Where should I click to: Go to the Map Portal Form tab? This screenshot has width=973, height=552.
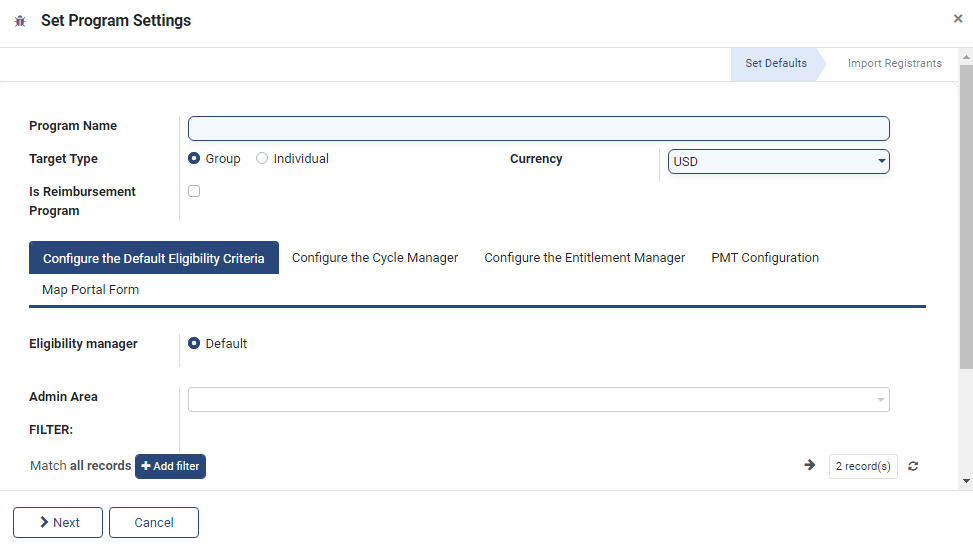coord(91,290)
